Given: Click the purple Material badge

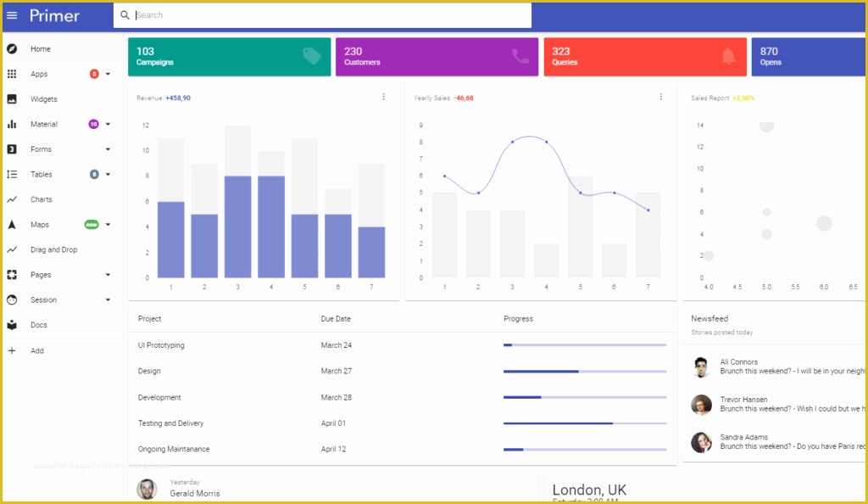Looking at the screenshot, I should pyautogui.click(x=93, y=124).
